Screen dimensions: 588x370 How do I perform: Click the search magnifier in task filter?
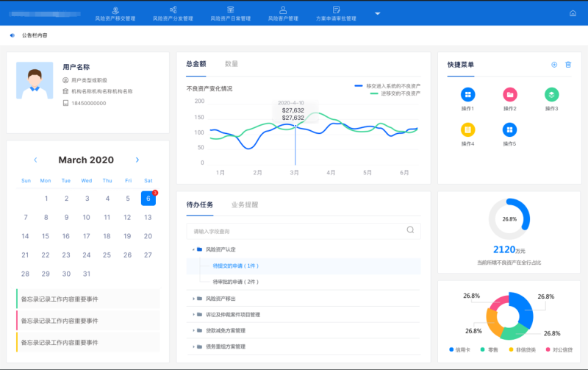[410, 230]
